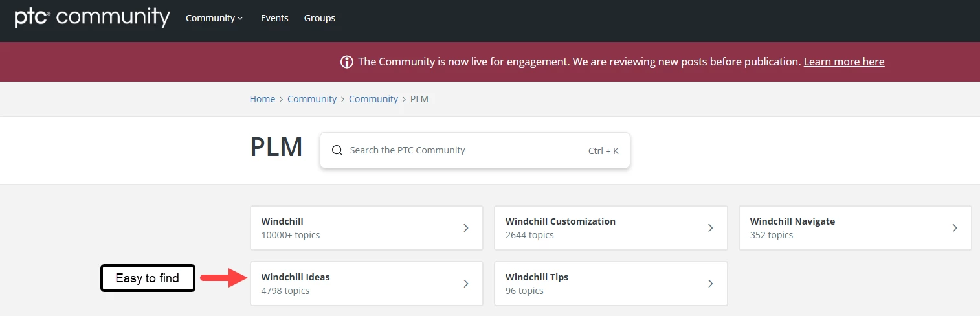Viewport: 980px width, 316px height.
Task: Click the 10000+ topics count
Action: 291,235
